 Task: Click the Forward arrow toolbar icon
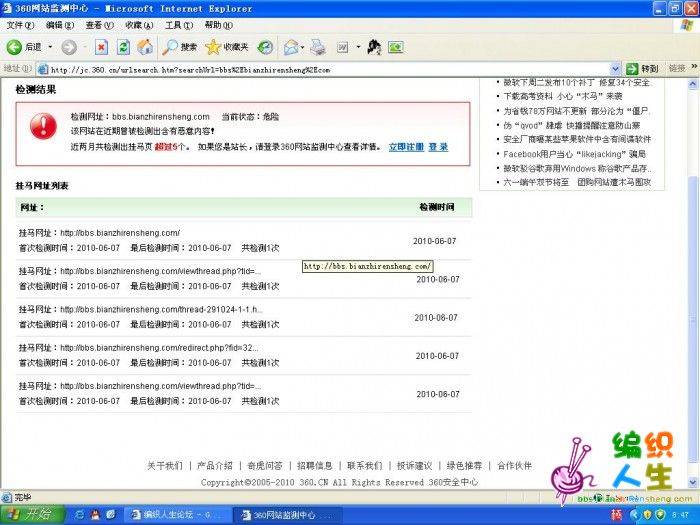point(69,47)
